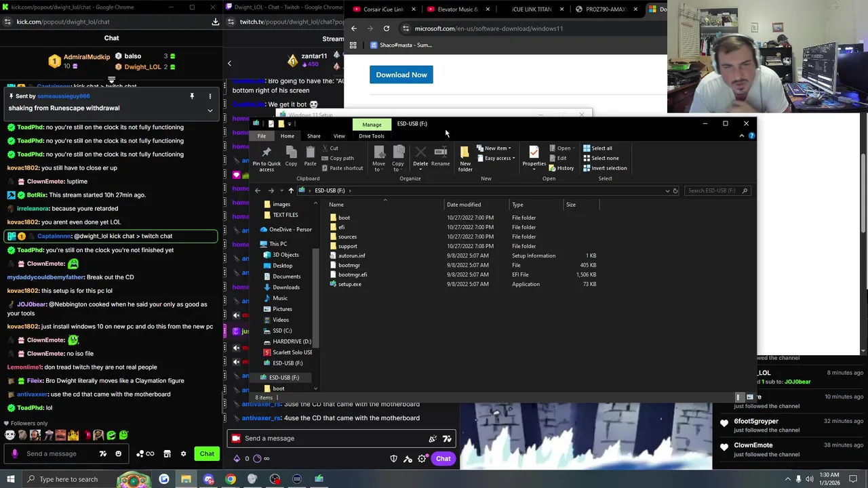The height and width of the screenshot is (488, 868).
Task: Collapse the Explorer ribbon
Action: (741, 136)
